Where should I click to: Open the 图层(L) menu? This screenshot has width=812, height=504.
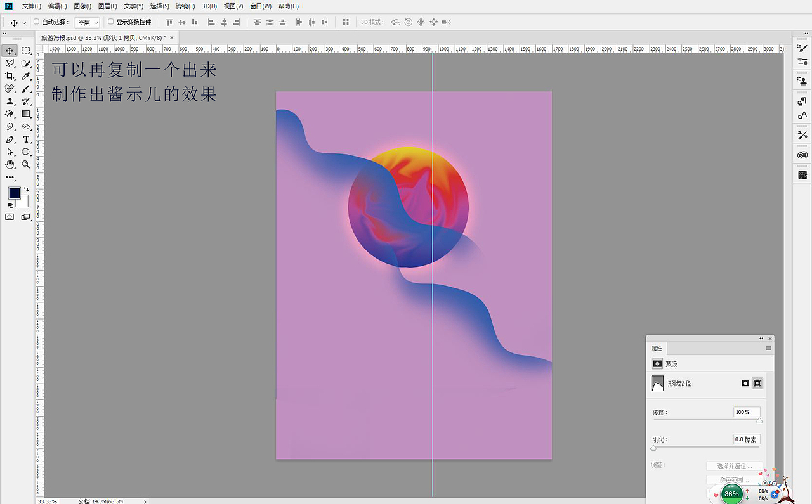tap(108, 6)
